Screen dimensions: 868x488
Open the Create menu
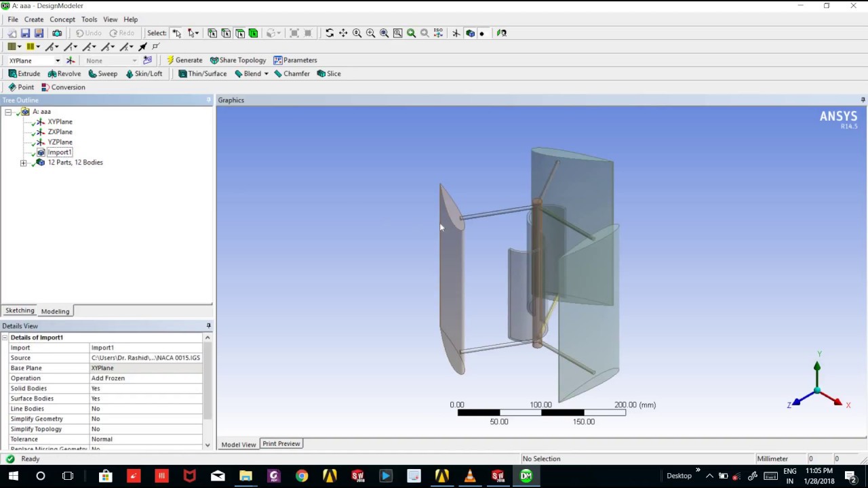click(34, 19)
